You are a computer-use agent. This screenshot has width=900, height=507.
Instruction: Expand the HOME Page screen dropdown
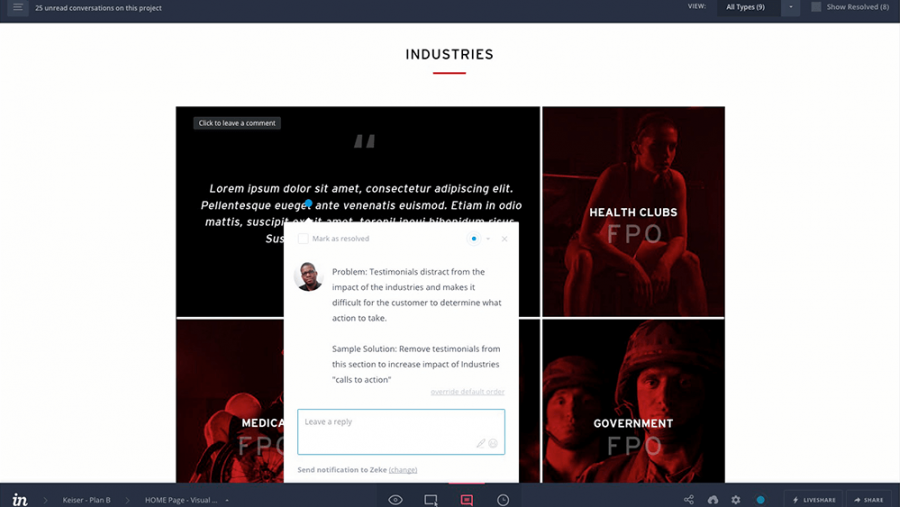coord(227,500)
